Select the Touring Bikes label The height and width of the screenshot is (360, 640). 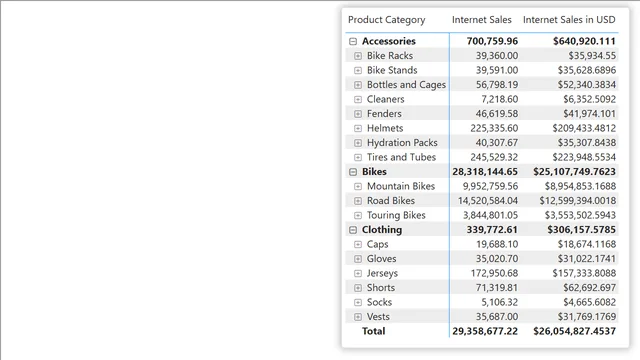tap(396, 215)
